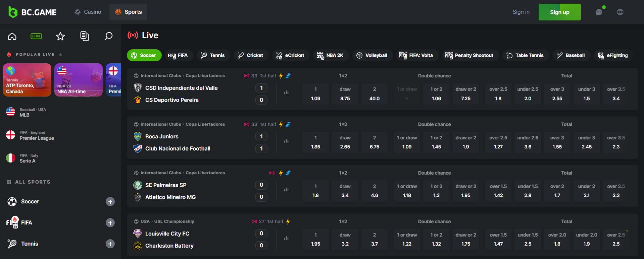Collapse the Popular Live section

point(60,54)
